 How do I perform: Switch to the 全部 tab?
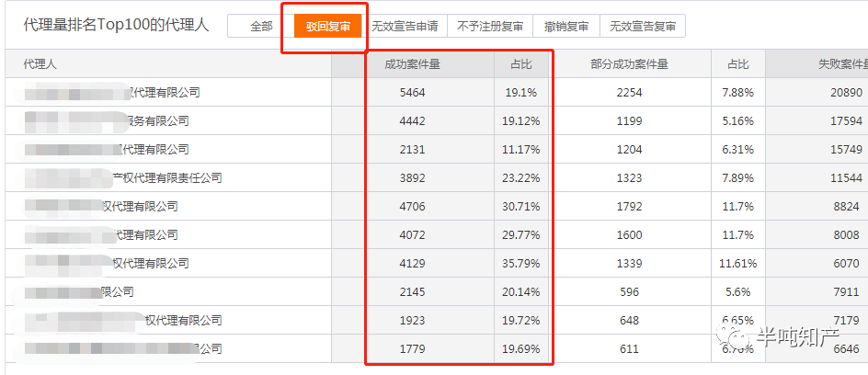tap(261, 27)
